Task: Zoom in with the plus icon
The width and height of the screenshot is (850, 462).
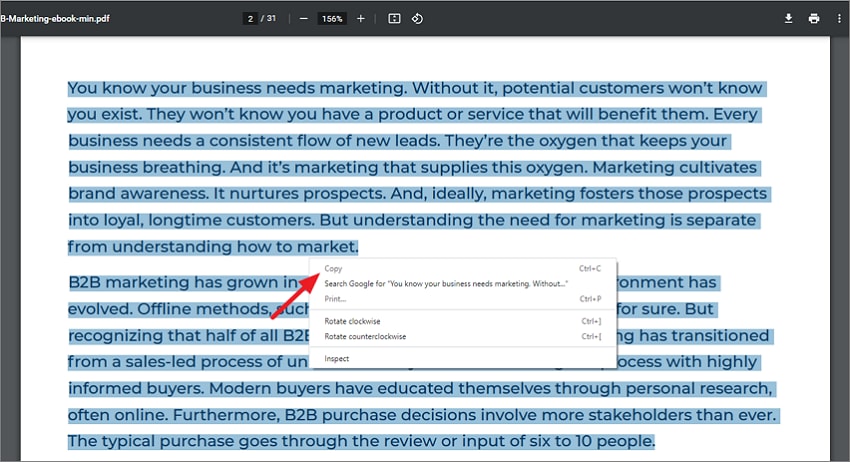Action: (x=360, y=18)
